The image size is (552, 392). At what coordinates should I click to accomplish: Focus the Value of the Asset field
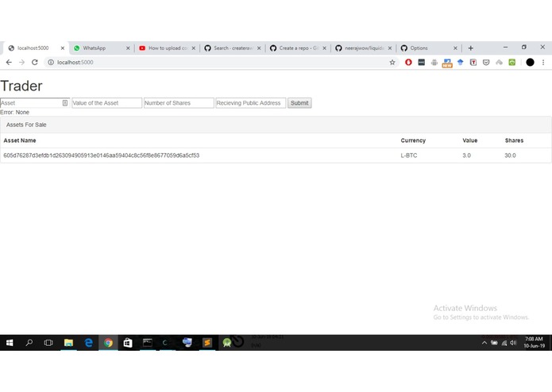pyautogui.click(x=106, y=103)
